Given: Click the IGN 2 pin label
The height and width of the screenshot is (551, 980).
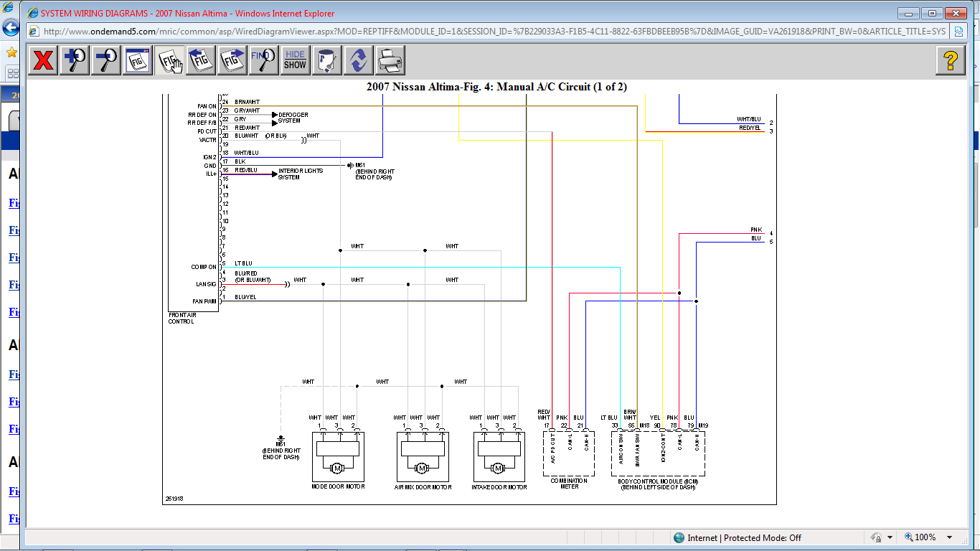Looking at the screenshot, I should coord(209,157).
